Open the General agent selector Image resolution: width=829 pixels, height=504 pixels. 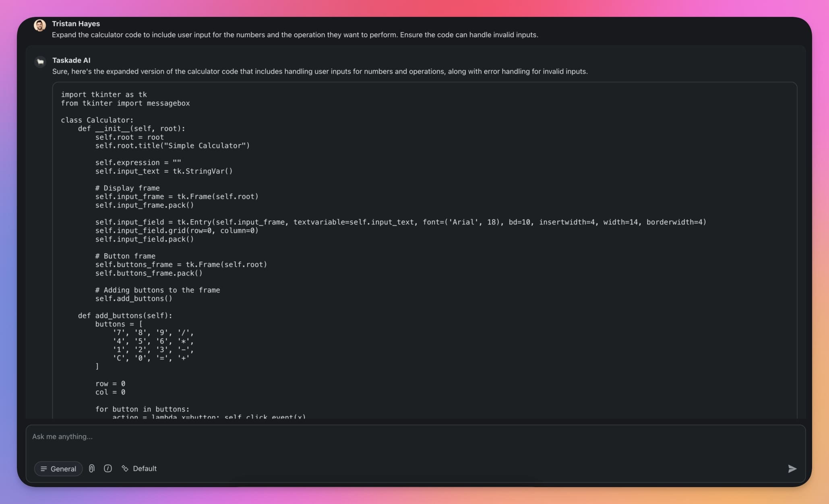point(58,469)
